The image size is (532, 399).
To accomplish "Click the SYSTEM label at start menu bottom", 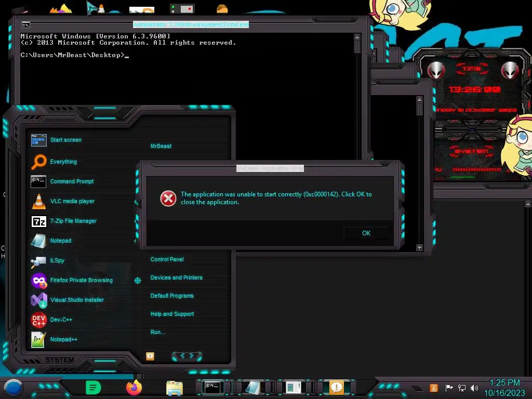I will point(60,360).
